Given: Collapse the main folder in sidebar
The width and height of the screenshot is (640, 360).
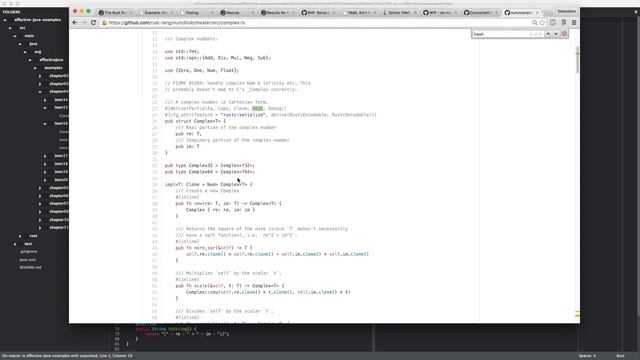Looking at the screenshot, I should (x=15, y=36).
